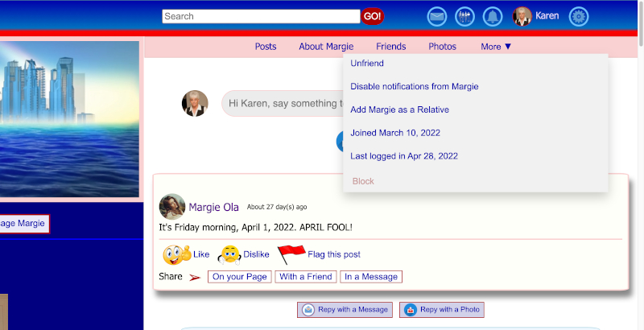Open the messages envelope icon in header
The image size is (644, 330).
[x=437, y=16]
